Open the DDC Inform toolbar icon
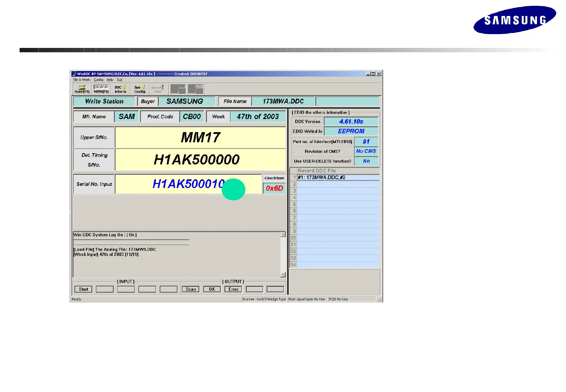566x392 pixels. [120, 89]
